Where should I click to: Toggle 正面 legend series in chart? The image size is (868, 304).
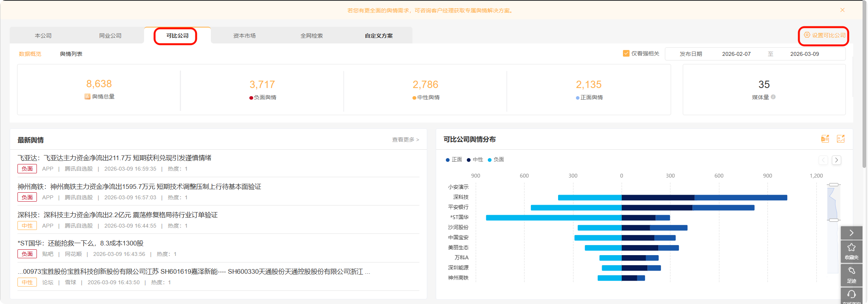[x=454, y=160]
